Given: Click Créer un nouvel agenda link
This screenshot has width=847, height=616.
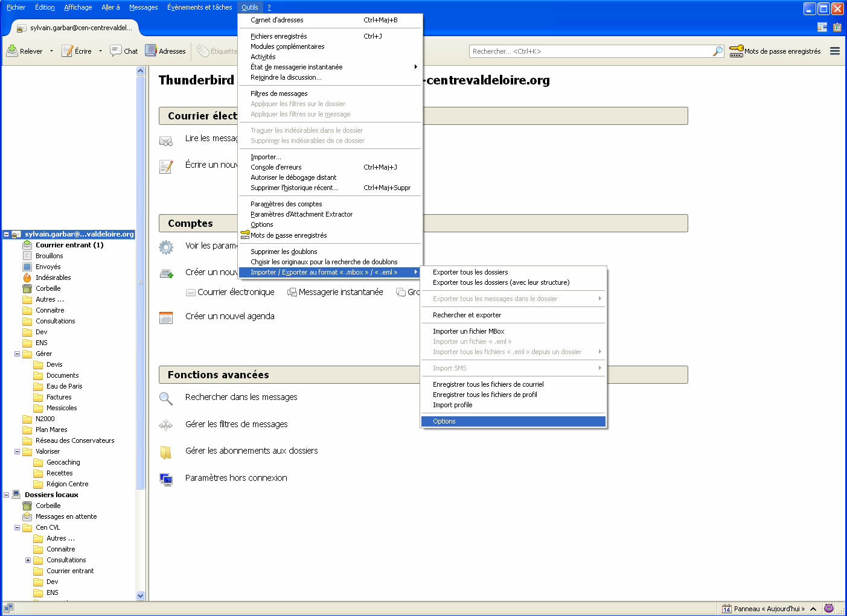Looking at the screenshot, I should (x=229, y=316).
